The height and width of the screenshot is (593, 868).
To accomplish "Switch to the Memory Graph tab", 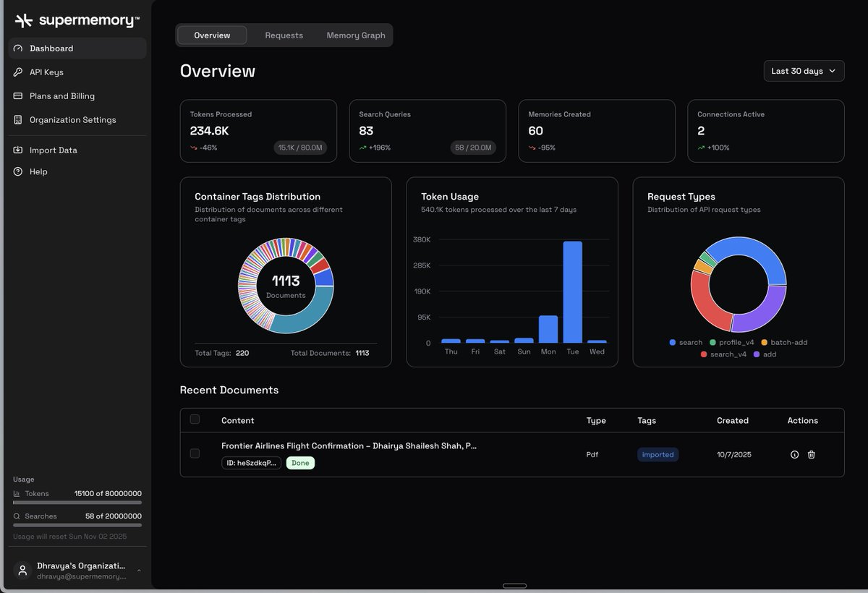I will click(356, 35).
